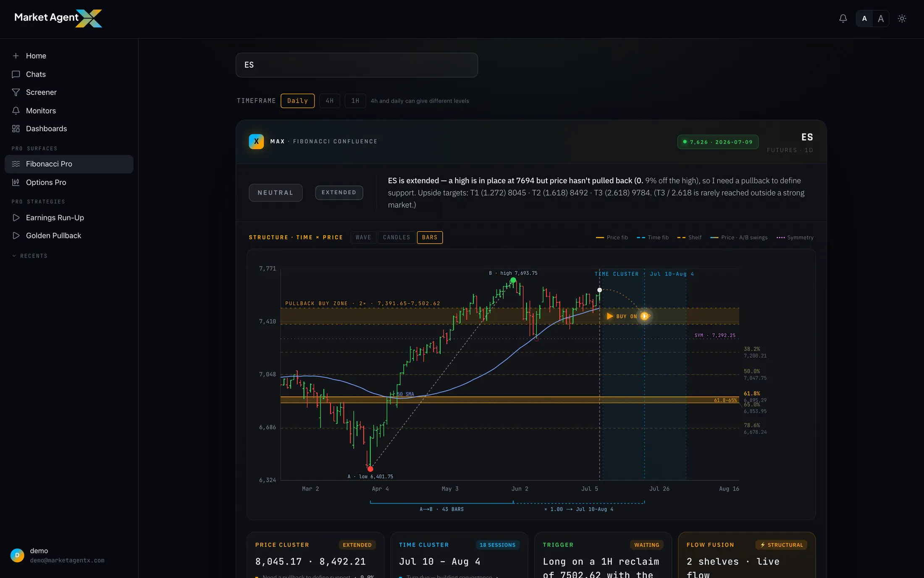Click the Monitors bell icon in sidebar
The width and height of the screenshot is (924, 578).
click(16, 111)
